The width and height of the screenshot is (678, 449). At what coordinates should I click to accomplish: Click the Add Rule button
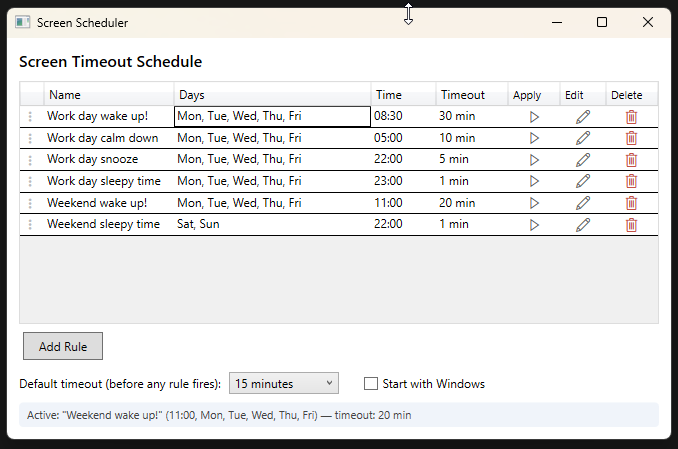pos(63,346)
